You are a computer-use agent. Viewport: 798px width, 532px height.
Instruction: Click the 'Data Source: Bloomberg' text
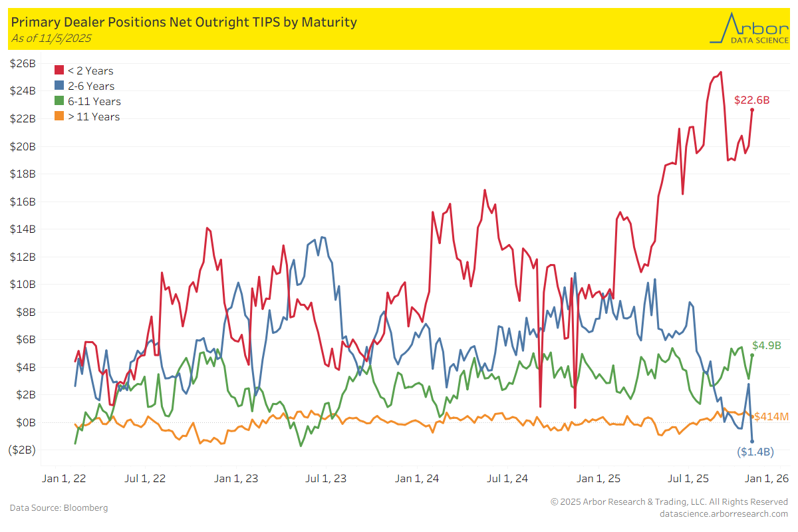point(59,508)
